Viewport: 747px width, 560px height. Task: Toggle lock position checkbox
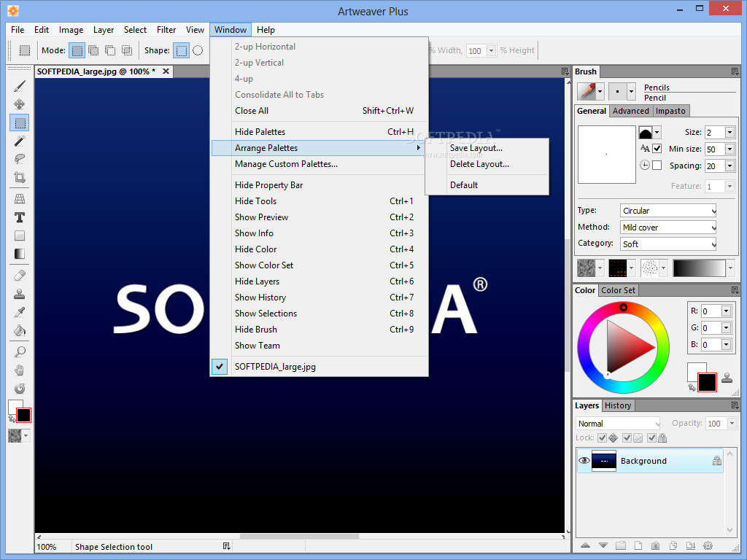602,437
